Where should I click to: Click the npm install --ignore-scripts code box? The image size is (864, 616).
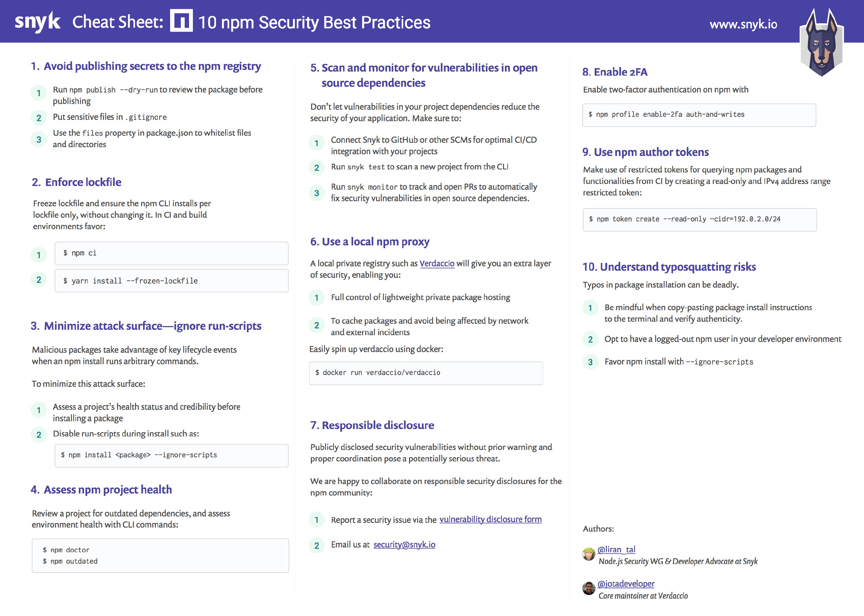pos(171,456)
